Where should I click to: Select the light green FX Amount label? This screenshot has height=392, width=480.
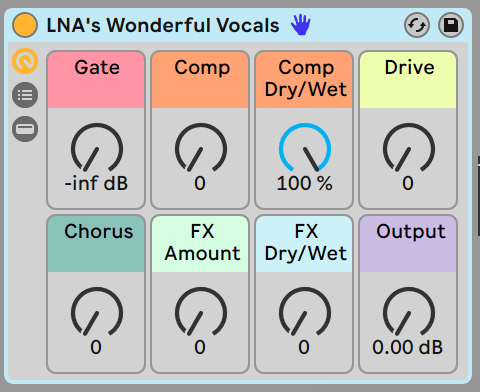pyautogui.click(x=200, y=244)
